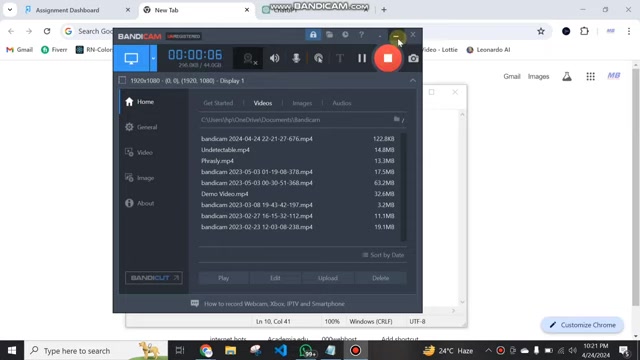Take a screenshot with the camera icon
The width and height of the screenshot is (640, 360).
413,58
